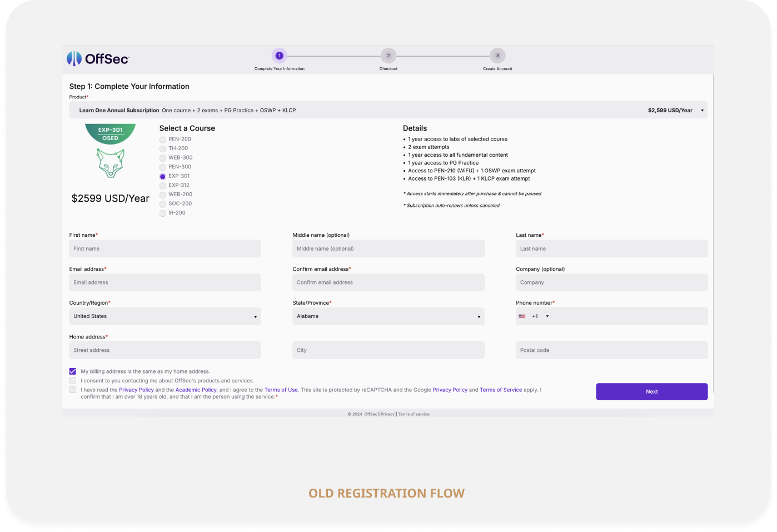
Task: Select the IR-200 course option
Action: click(163, 213)
